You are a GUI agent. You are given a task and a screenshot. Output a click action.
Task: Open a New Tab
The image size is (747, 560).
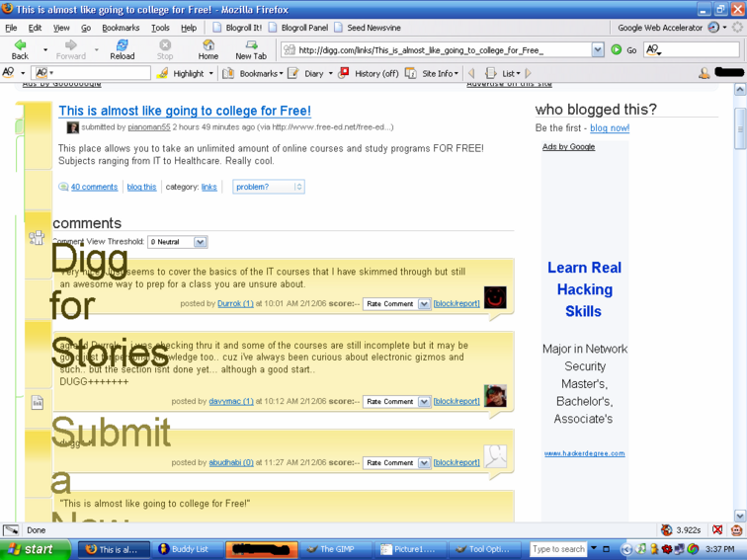pos(250,48)
